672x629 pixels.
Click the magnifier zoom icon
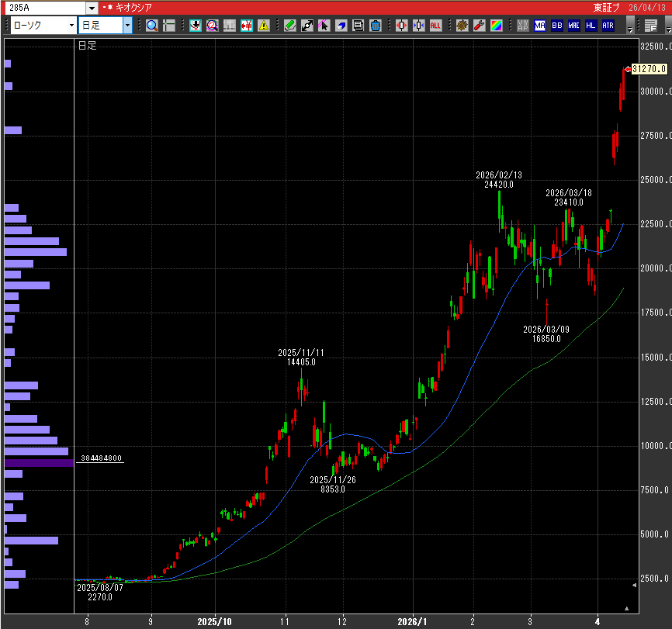152,26
